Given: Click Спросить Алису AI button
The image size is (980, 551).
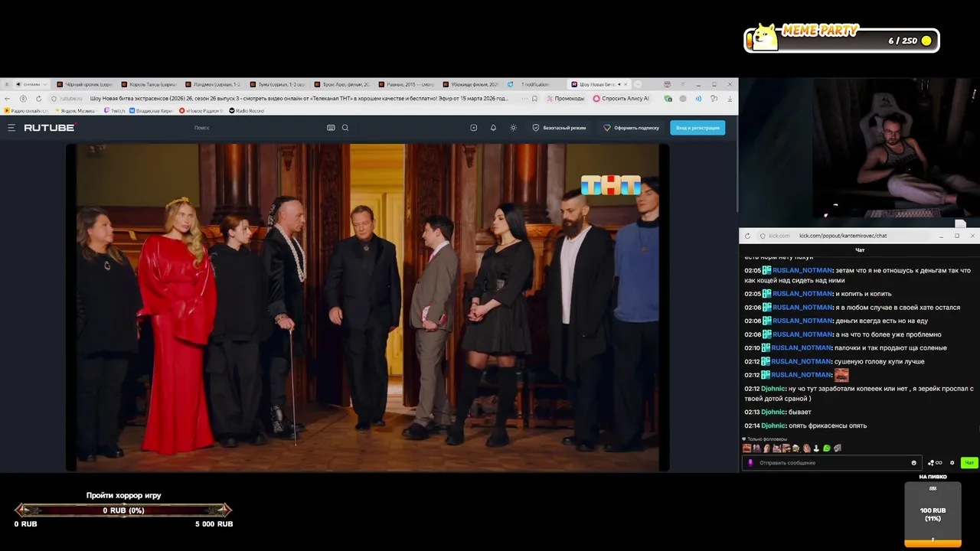Looking at the screenshot, I should coord(621,99).
